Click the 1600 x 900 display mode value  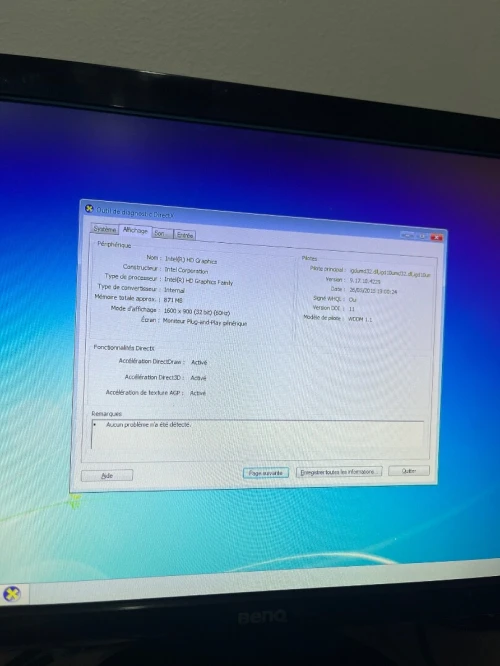click(196, 311)
